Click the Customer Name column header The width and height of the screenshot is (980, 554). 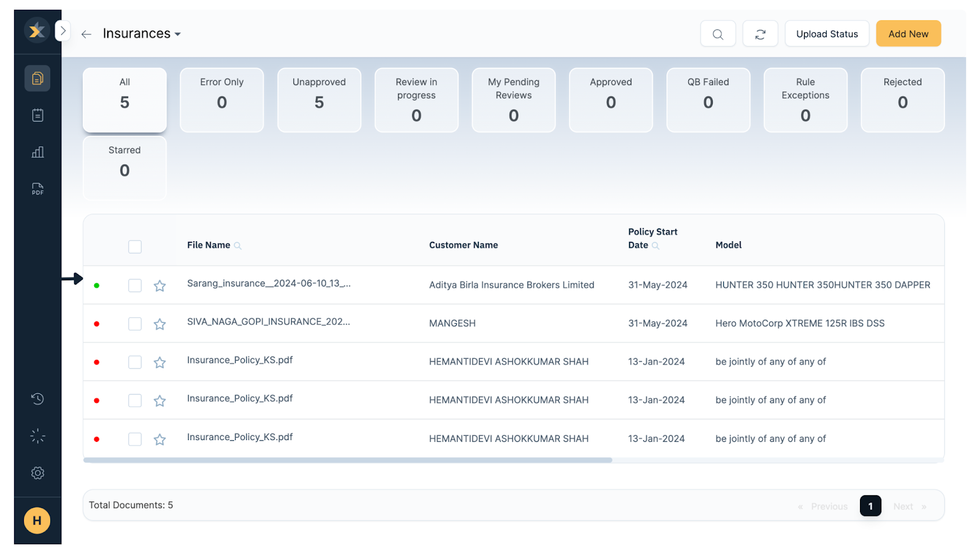click(464, 245)
